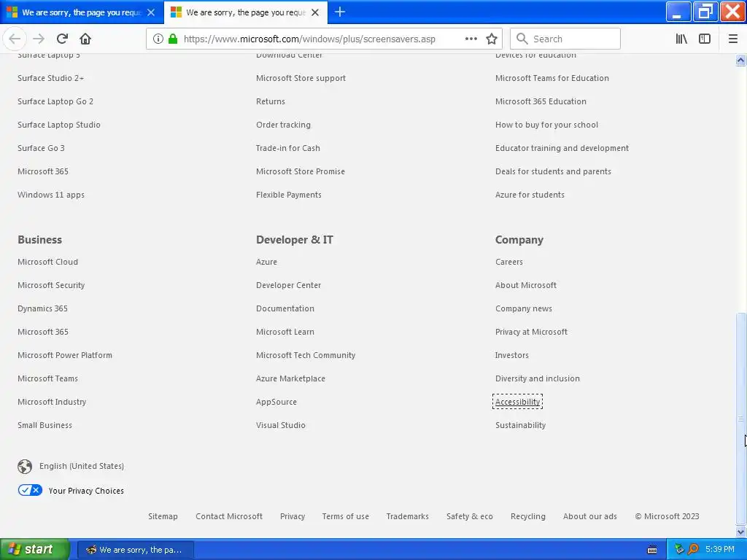Open the Diversity and inclusion link
Viewport: 747px width, 560px height.
point(538,378)
